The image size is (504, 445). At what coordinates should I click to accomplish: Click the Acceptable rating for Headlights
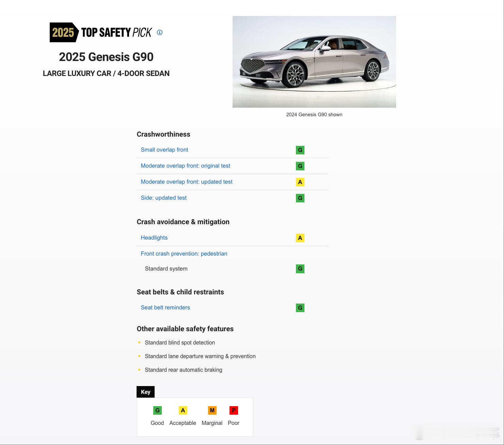tap(300, 238)
